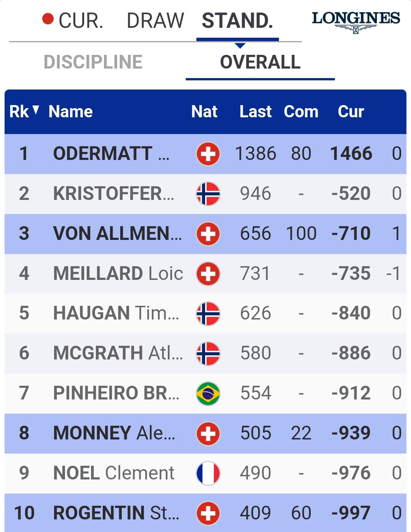
Task: Click Odermatt's Swiss flag icon
Action: pyautogui.click(x=208, y=154)
